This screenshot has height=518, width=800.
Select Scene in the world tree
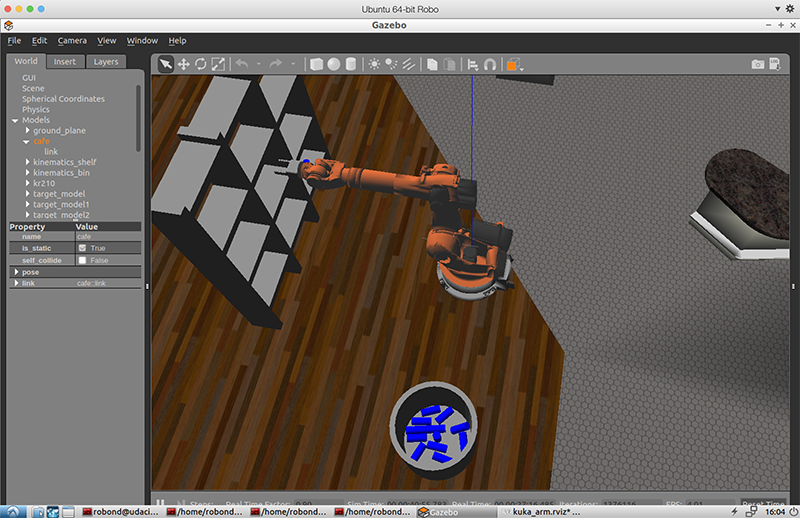33,88
